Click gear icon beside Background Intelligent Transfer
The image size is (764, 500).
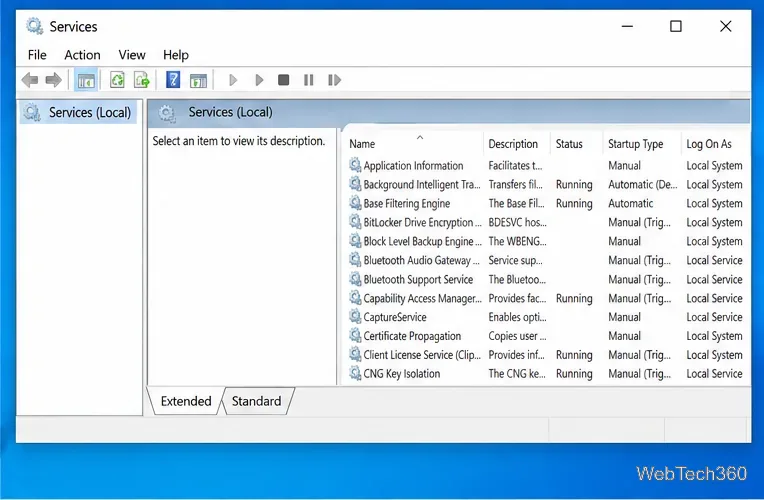click(355, 184)
